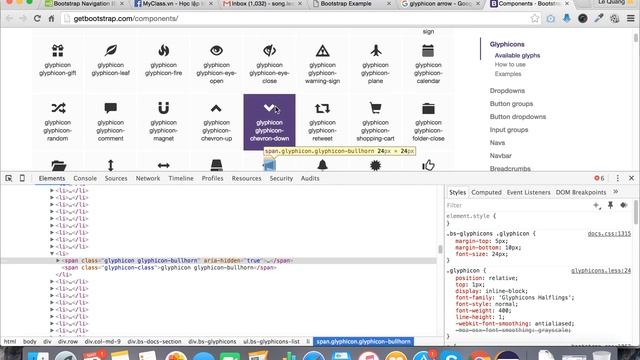640x360 pixels.
Task: Click the glyphicon-retweet icon
Action: [x=322, y=108]
